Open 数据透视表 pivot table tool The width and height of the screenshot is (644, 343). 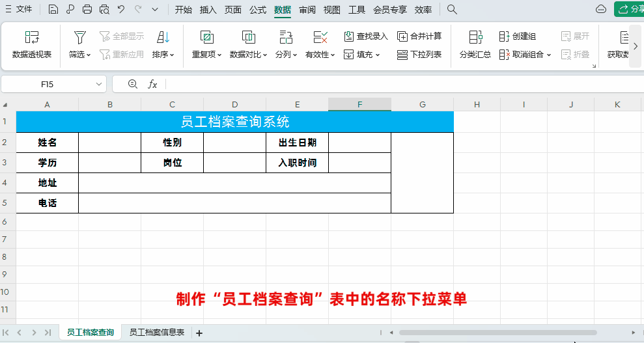pyautogui.click(x=32, y=45)
